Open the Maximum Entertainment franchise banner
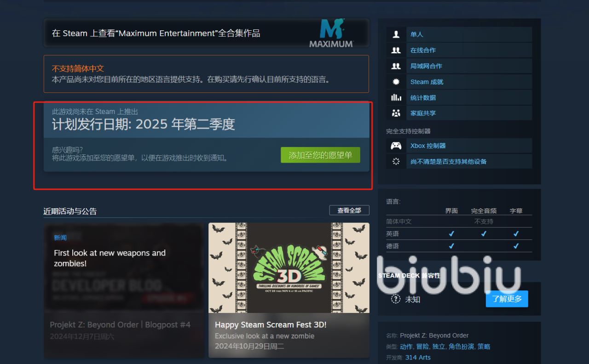This screenshot has width=589, height=364. 206,33
